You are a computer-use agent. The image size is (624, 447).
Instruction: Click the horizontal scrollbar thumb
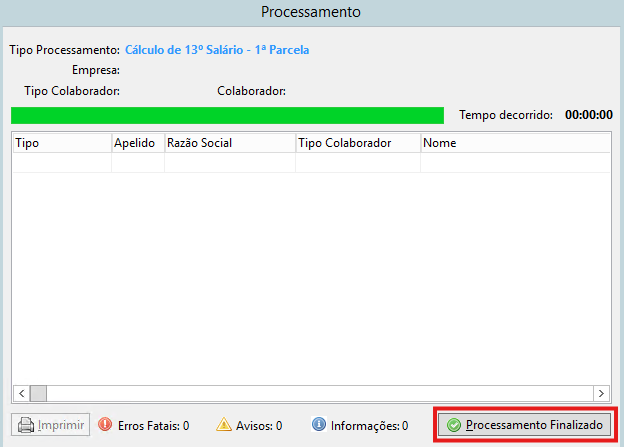tap(39, 394)
